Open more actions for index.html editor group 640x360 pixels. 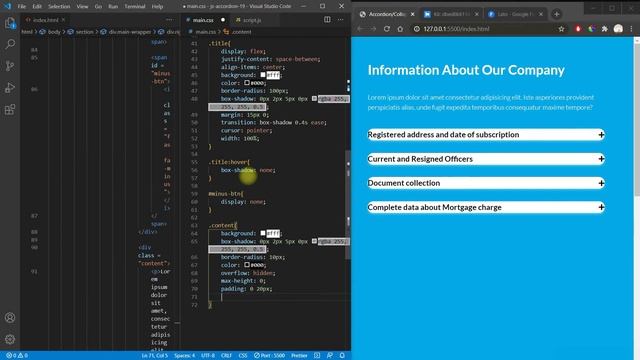click(x=169, y=20)
